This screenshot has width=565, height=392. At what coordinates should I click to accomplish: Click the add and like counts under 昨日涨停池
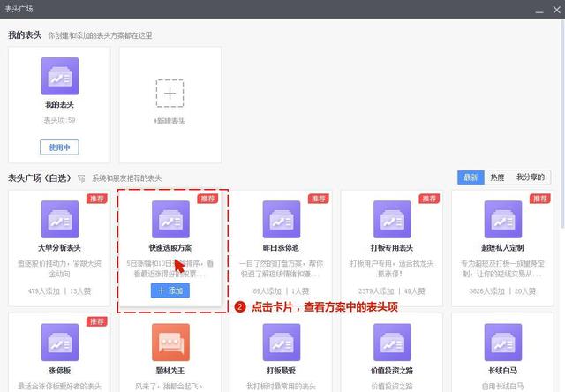tap(281, 291)
